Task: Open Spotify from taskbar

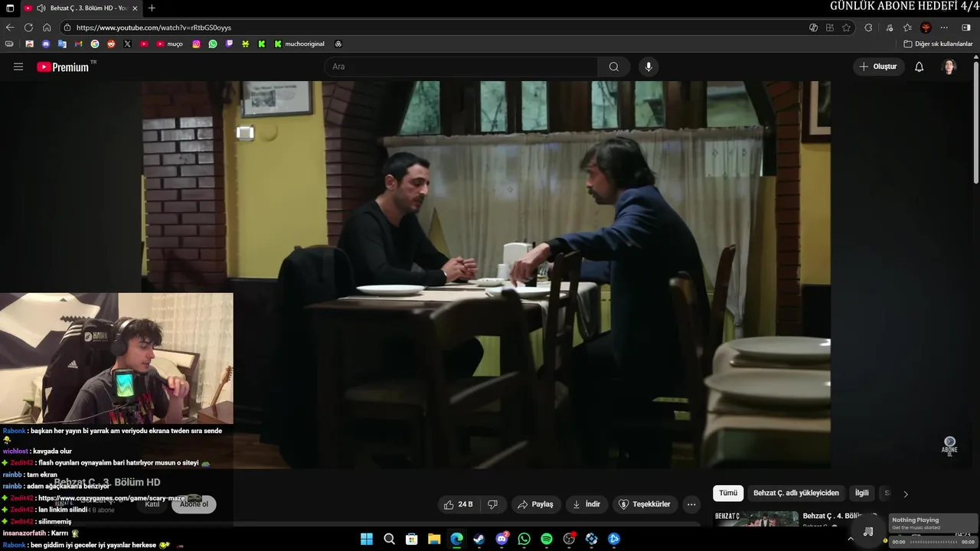Action: pyautogui.click(x=547, y=539)
